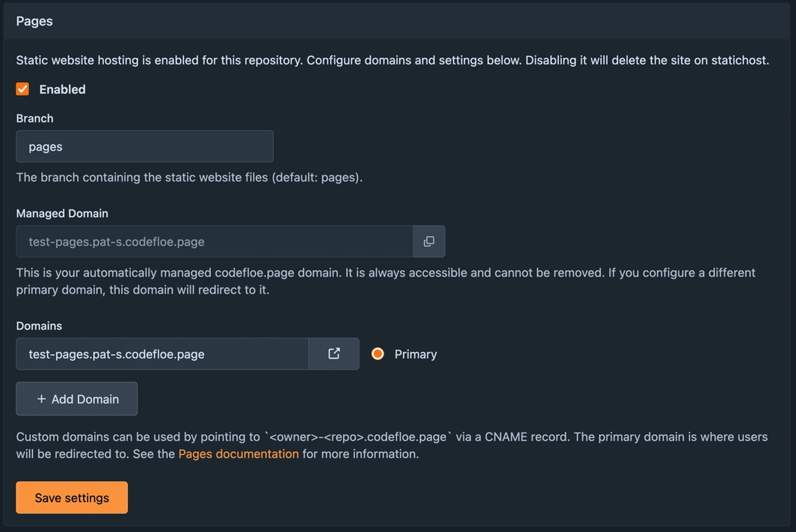Screen dimensions: 796x532
Task: Visit the primary domain with the open-in-new-tab icon
Action: (x=333, y=353)
